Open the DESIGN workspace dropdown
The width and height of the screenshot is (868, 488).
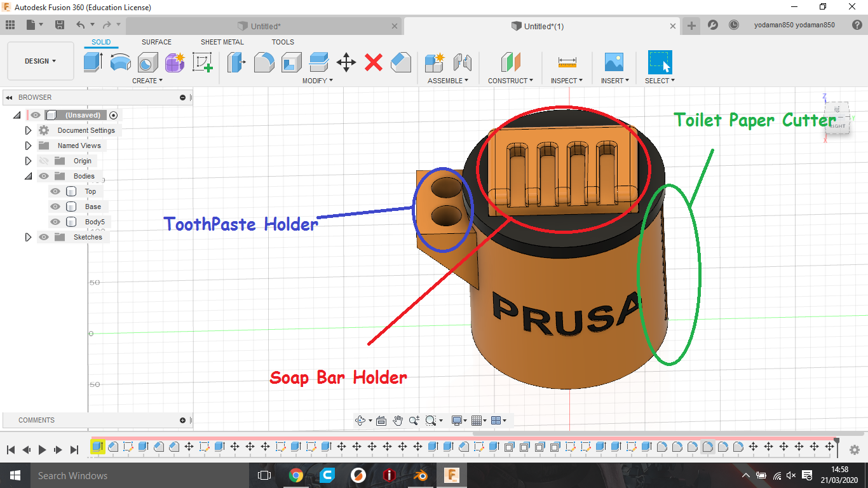point(41,61)
